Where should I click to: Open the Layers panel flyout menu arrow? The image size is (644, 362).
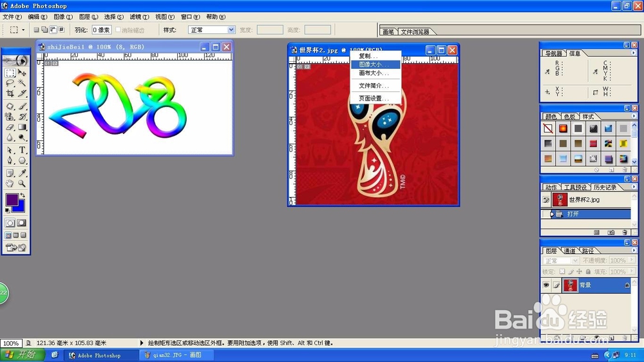tap(633, 250)
